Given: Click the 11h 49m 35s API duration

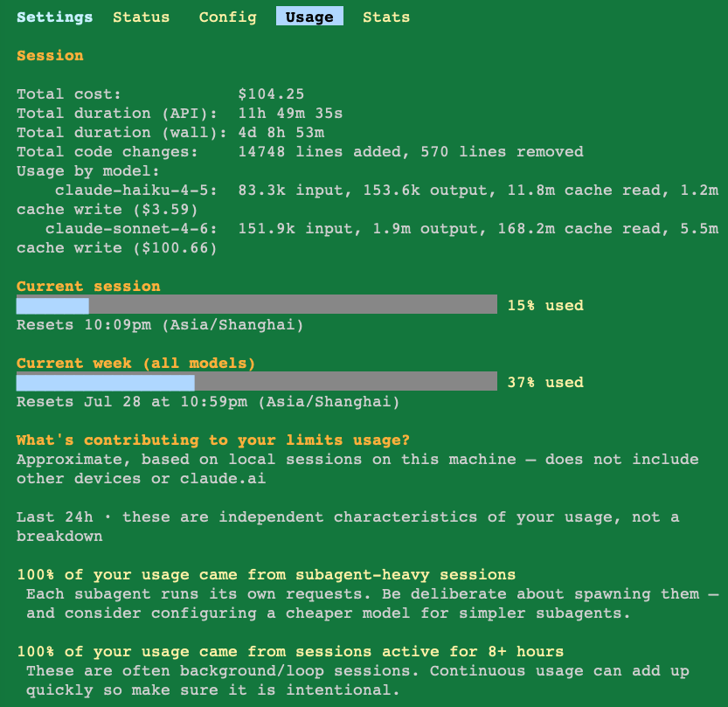Looking at the screenshot, I should click(x=290, y=114).
